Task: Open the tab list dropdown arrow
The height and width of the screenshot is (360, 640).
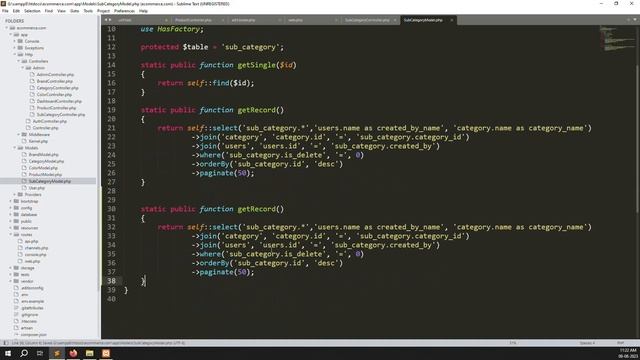Action: 635,20
